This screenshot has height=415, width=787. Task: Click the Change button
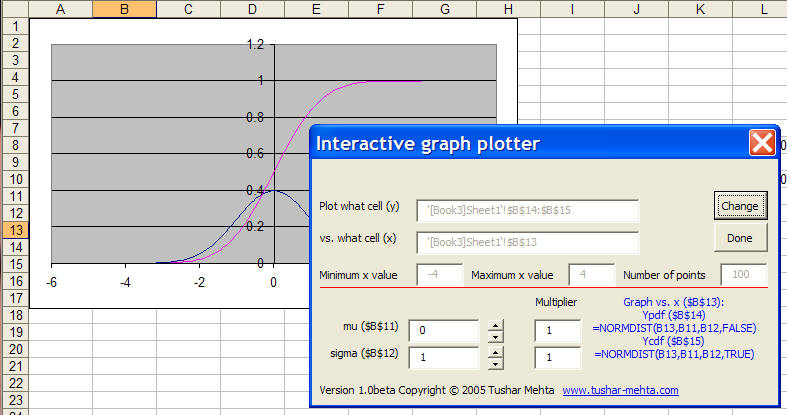[x=740, y=205]
